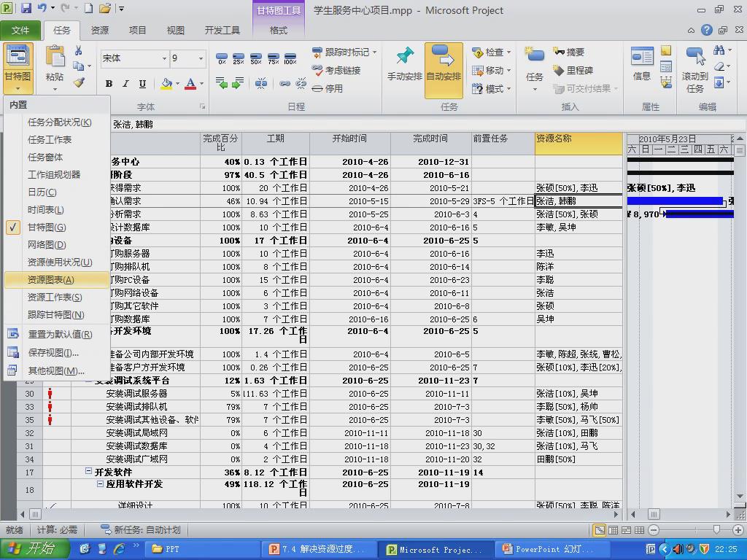Click the Resource Names (资源名称) column header

[x=578, y=144]
